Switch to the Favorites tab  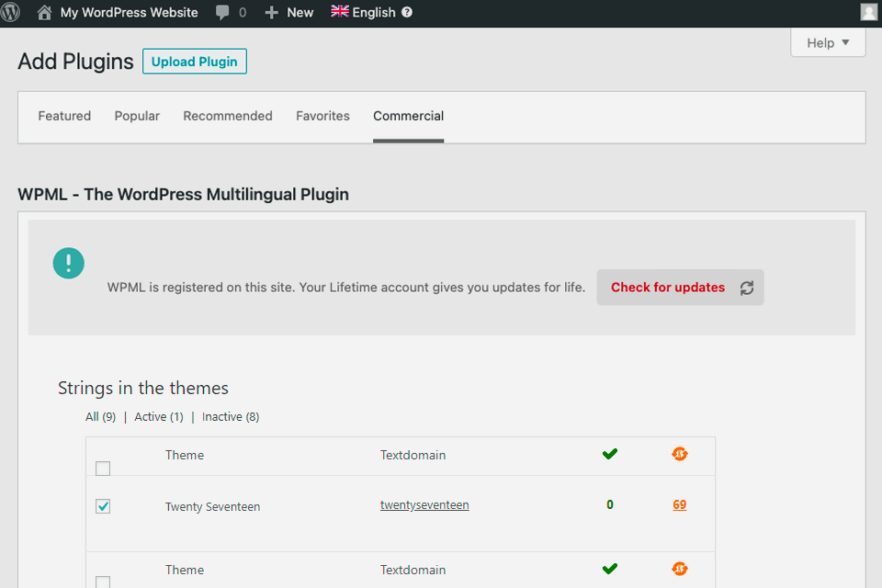click(x=322, y=116)
